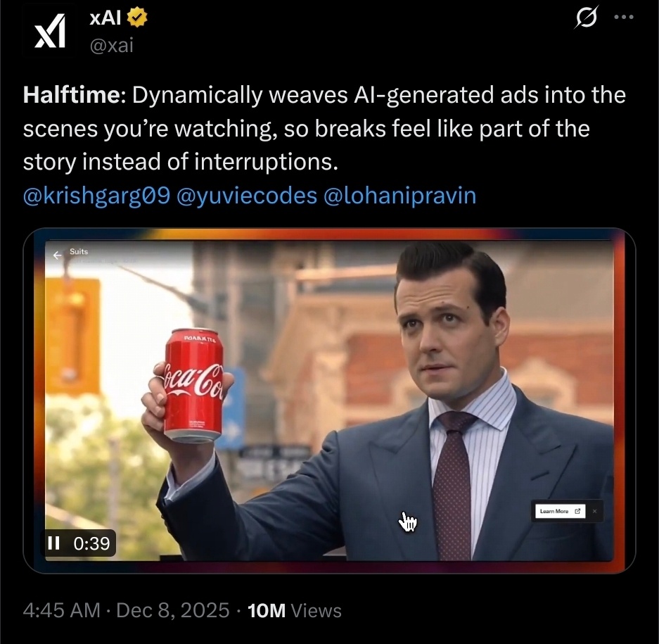Click the Learn More button

[560, 511]
